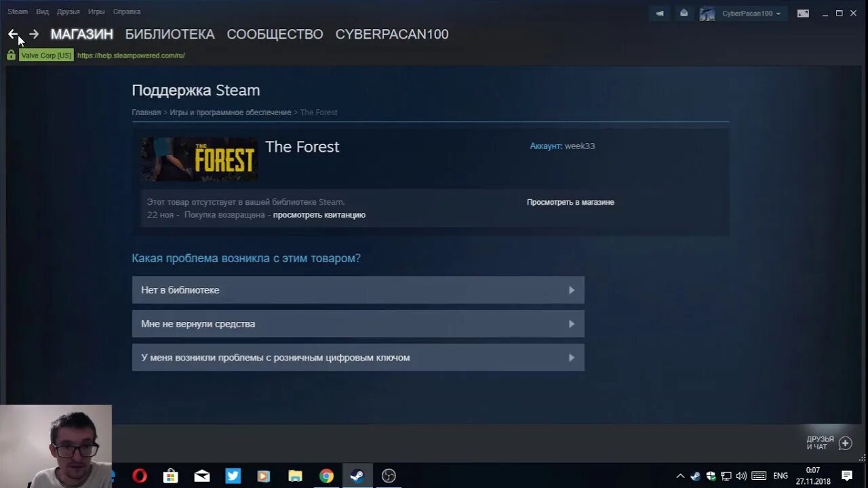Open the Справка menu

pos(127,12)
